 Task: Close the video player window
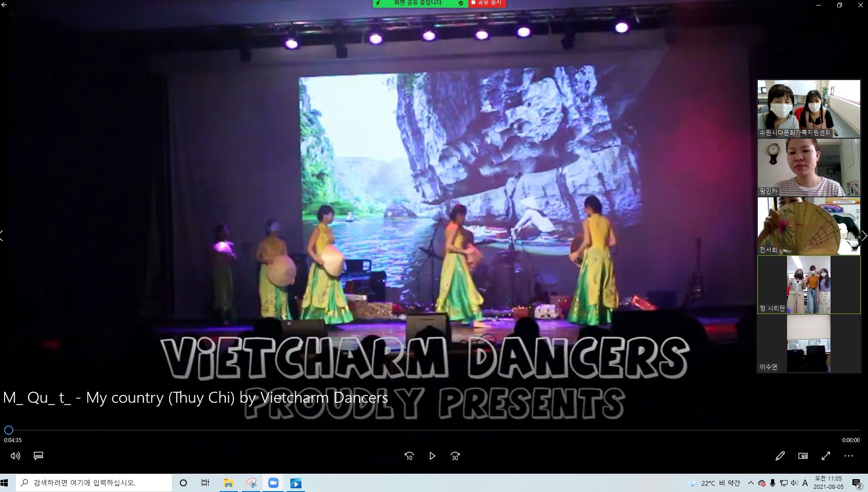860,5
